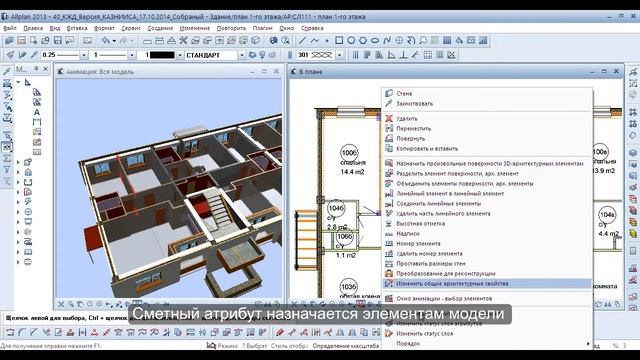Open the Справка menu
The image size is (640, 360).
312,28
